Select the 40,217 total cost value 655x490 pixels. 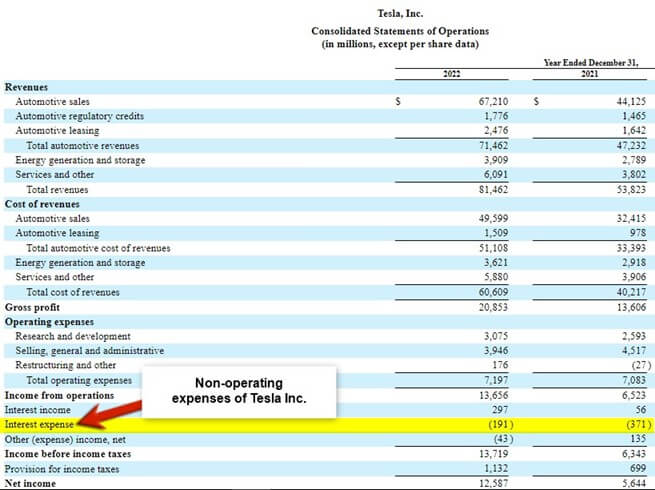(631, 292)
